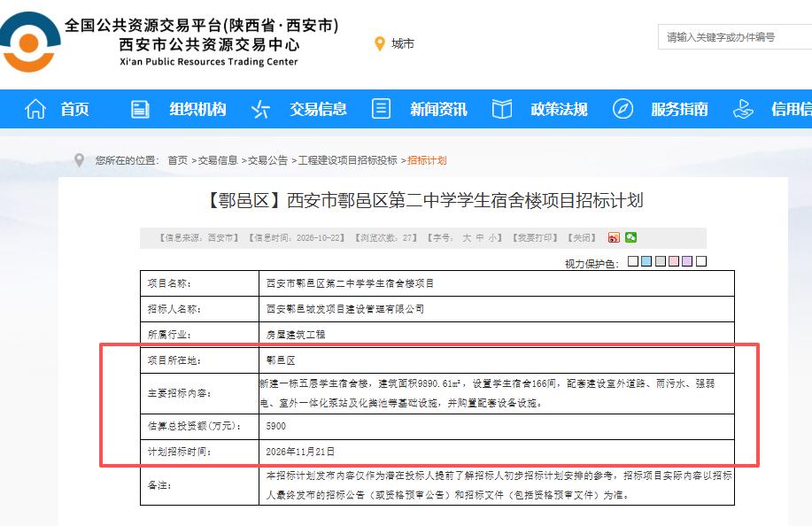Screen dimensions: 812x526
Task: Go to 工程建设项目招标投标 in the breadcrumb
Action: [347, 160]
